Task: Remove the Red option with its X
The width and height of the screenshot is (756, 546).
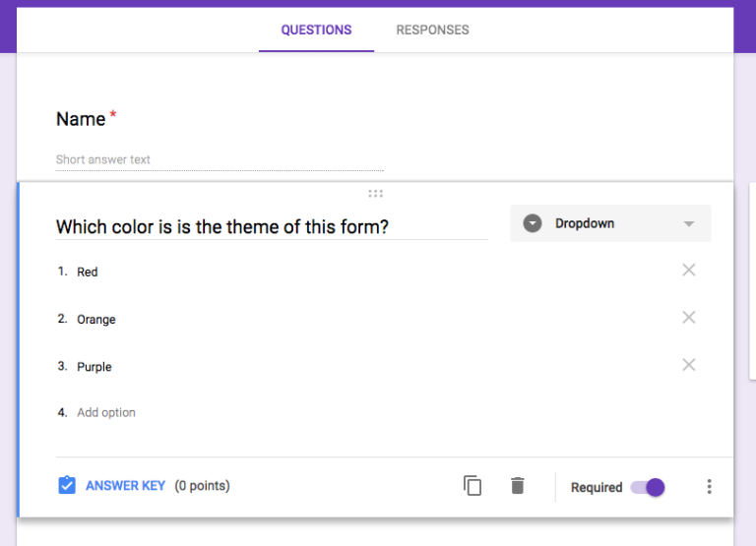Action: tap(689, 270)
